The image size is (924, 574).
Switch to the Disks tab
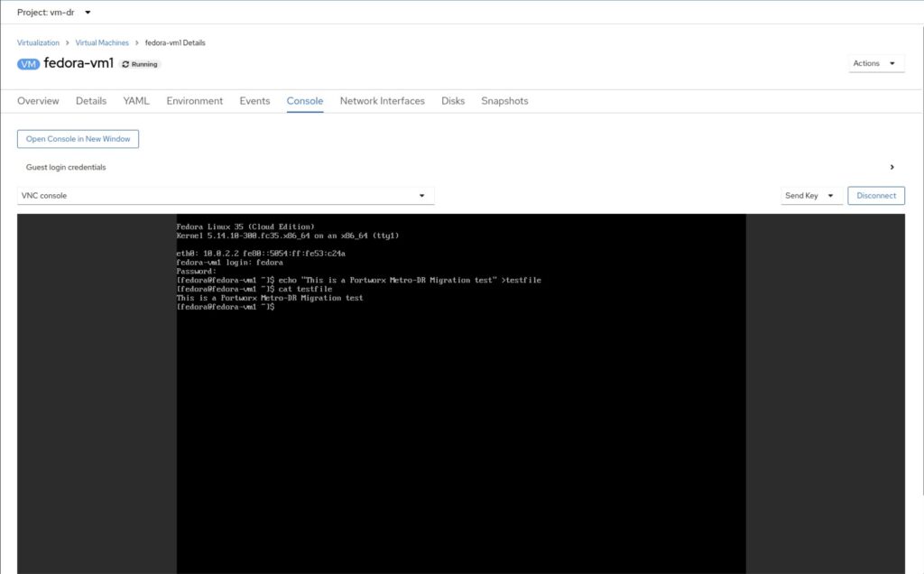click(x=453, y=101)
